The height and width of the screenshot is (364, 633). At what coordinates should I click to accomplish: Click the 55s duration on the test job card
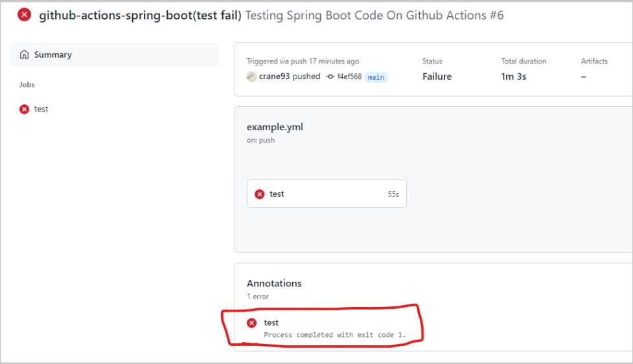tap(393, 194)
